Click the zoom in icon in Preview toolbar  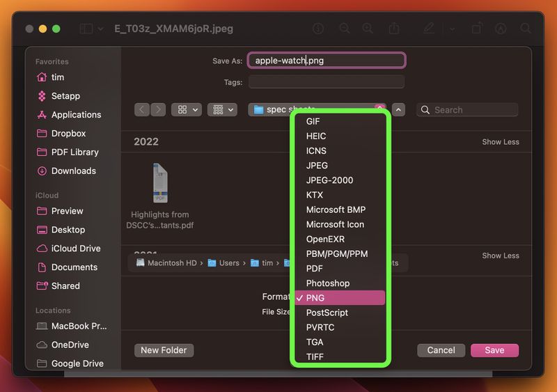368,29
